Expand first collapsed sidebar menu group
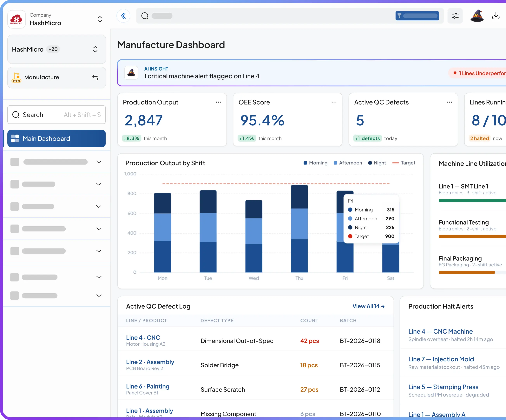The width and height of the screenshot is (506, 420). 99,162
